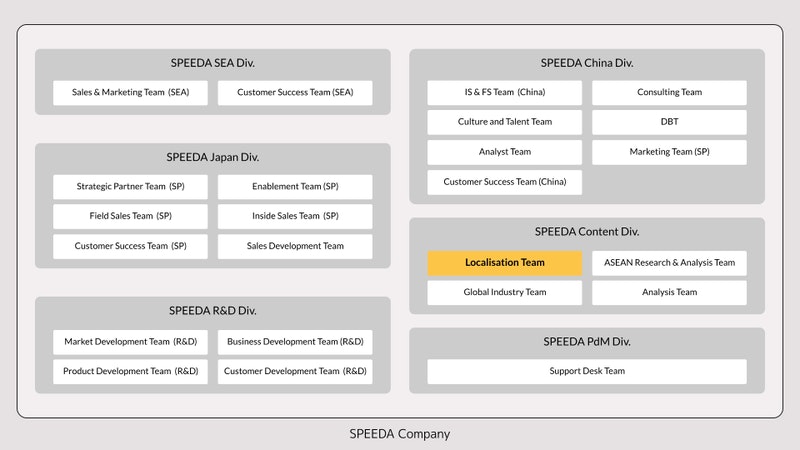Select the DBT box

click(x=669, y=122)
